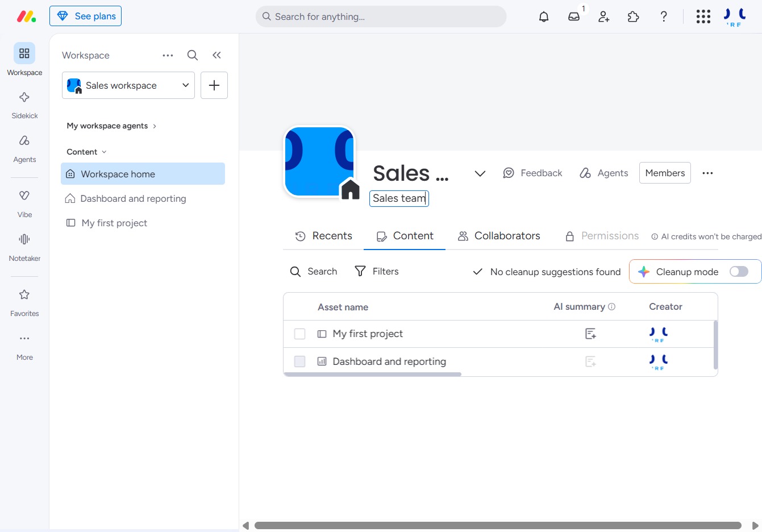Open Dashboard and reporting in the table
Viewport: 762px width, 532px height.
pos(389,361)
